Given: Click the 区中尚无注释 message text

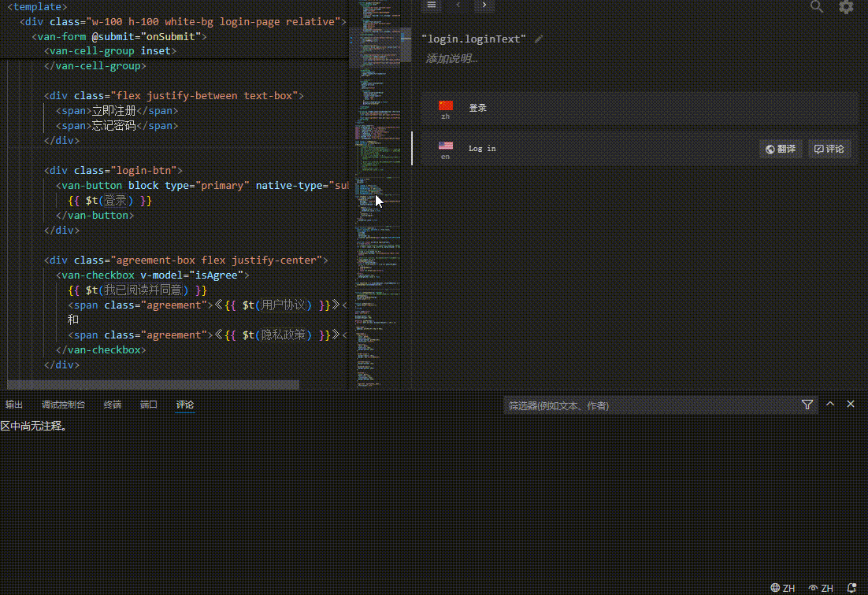Looking at the screenshot, I should [x=34, y=427].
